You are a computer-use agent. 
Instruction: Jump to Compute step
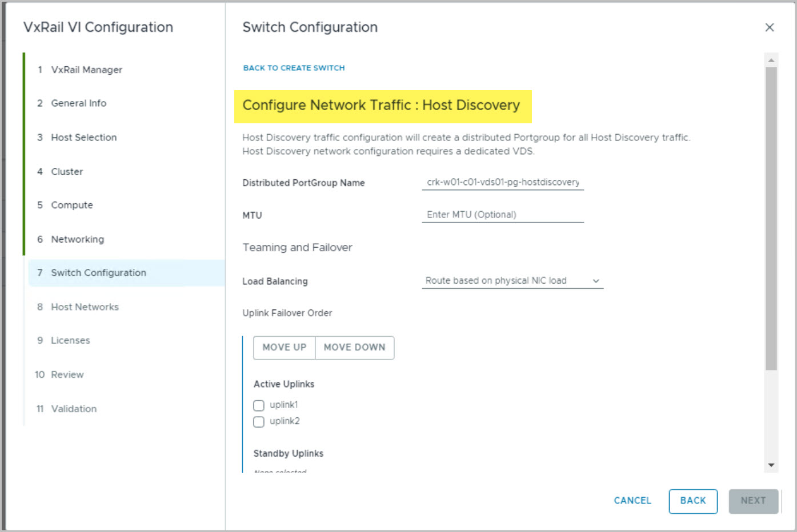tap(71, 205)
